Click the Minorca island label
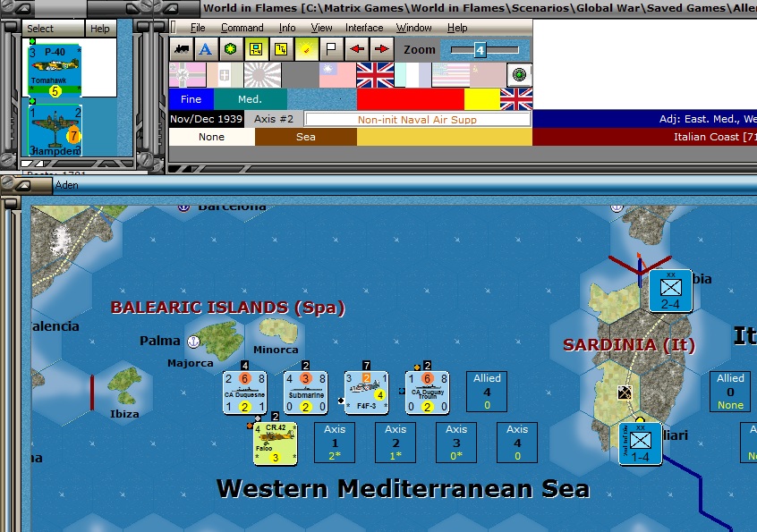Image resolution: width=757 pixels, height=532 pixels. coord(276,350)
